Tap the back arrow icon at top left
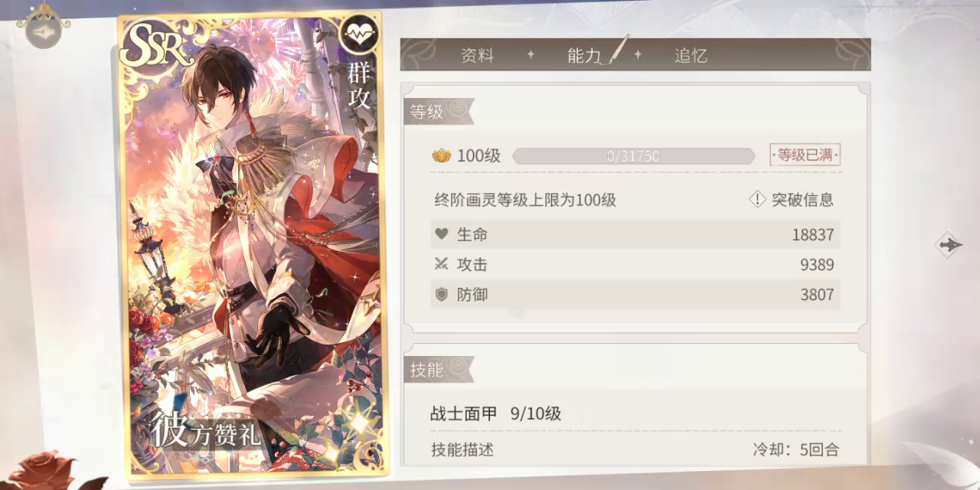Screen dimensions: 980x490 [x=44, y=31]
